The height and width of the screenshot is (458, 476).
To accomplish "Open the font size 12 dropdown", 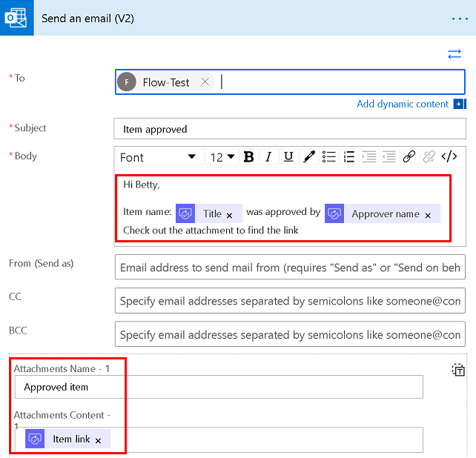I will [222, 157].
